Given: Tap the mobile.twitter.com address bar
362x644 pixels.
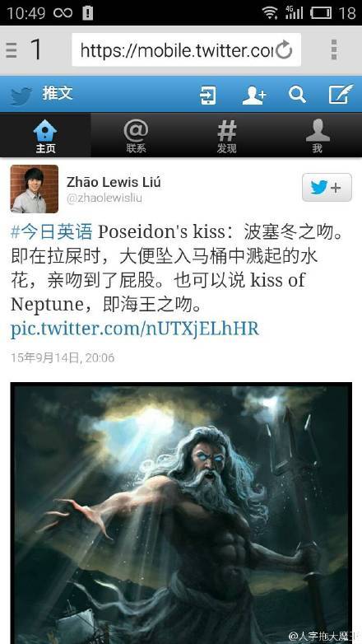Looking at the screenshot, I should [x=186, y=49].
